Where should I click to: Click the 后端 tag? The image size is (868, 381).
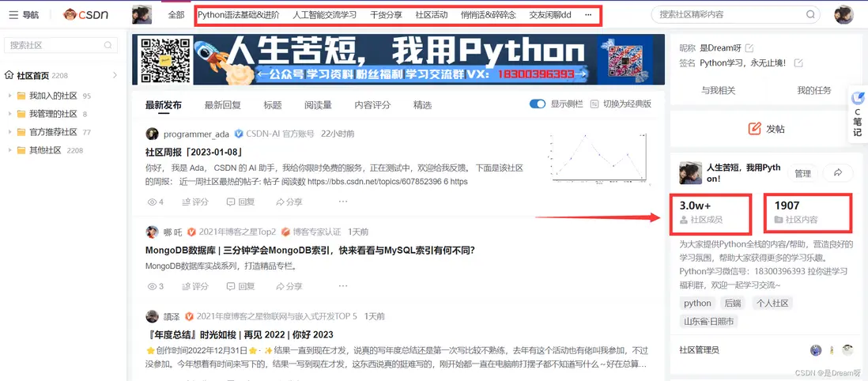tap(733, 303)
